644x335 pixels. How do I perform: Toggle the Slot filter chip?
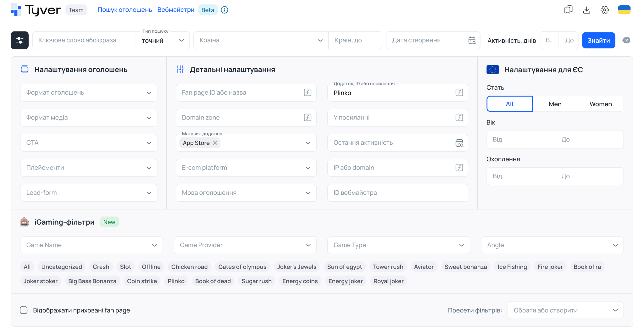tap(125, 267)
